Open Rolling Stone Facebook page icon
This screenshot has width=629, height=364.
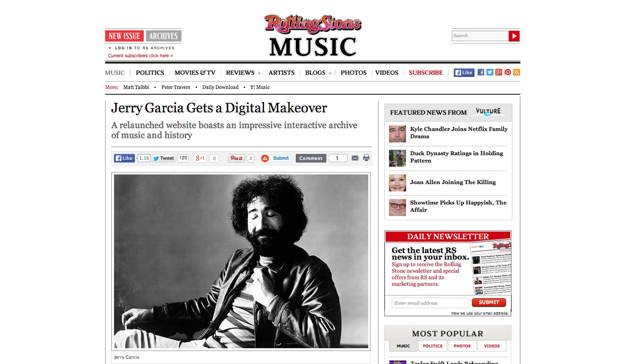(x=481, y=72)
